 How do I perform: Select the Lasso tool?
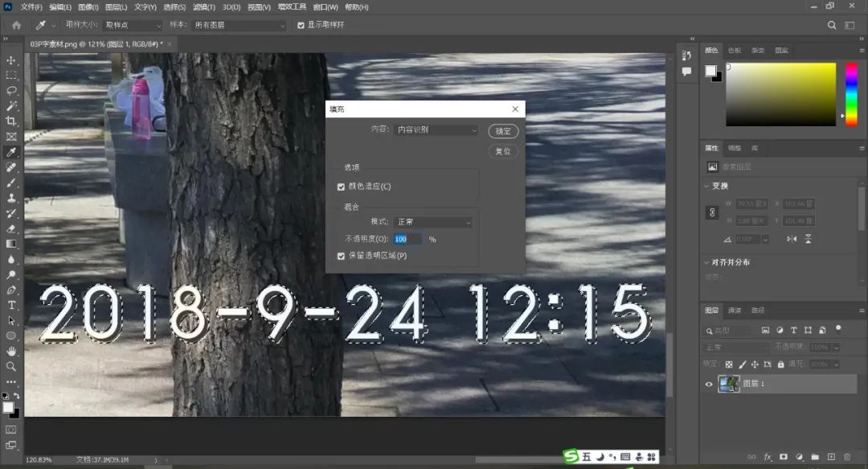tap(11, 91)
